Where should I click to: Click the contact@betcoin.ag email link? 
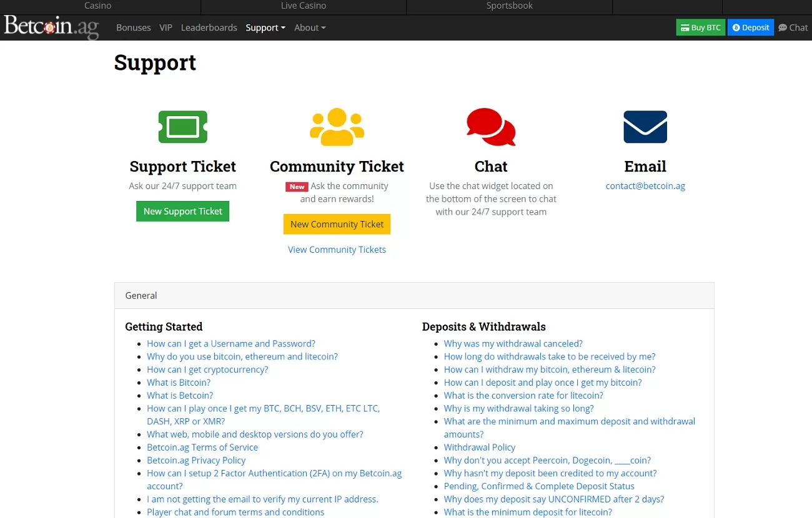(x=645, y=186)
